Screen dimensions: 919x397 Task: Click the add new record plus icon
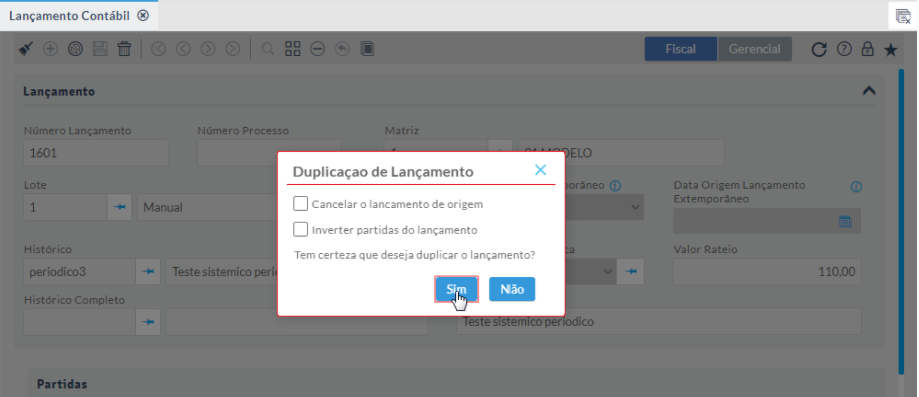click(50, 49)
